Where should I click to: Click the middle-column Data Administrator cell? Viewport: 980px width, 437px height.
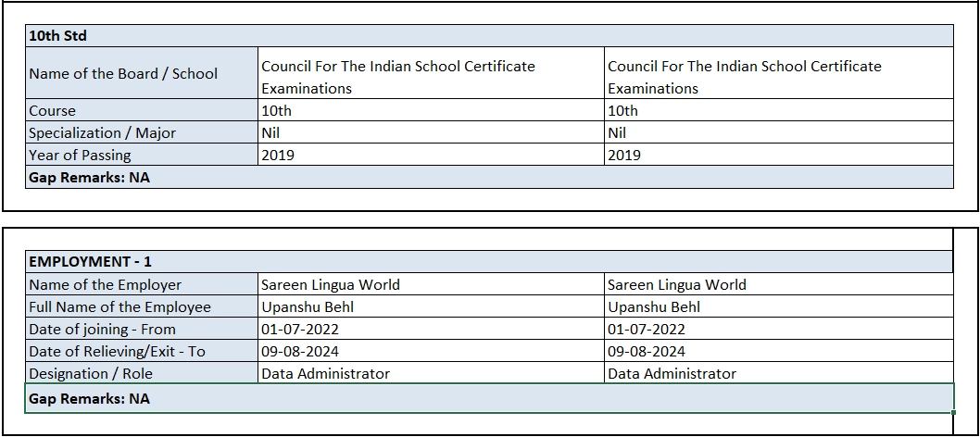pos(325,374)
